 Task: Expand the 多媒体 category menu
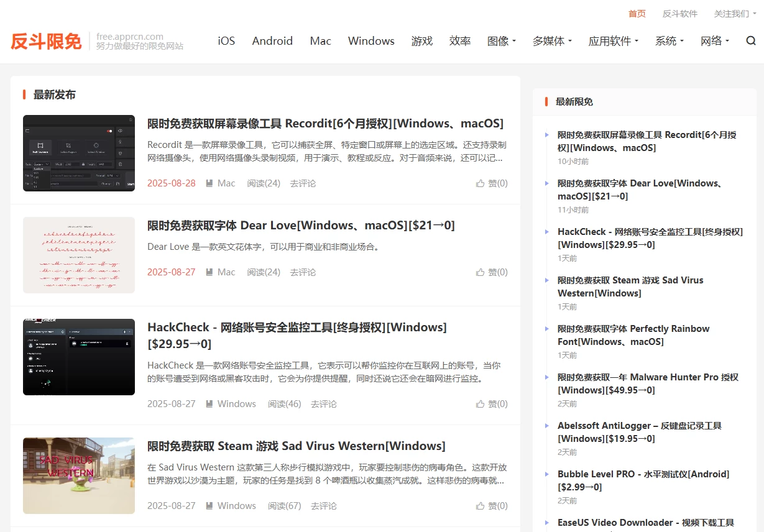click(551, 41)
